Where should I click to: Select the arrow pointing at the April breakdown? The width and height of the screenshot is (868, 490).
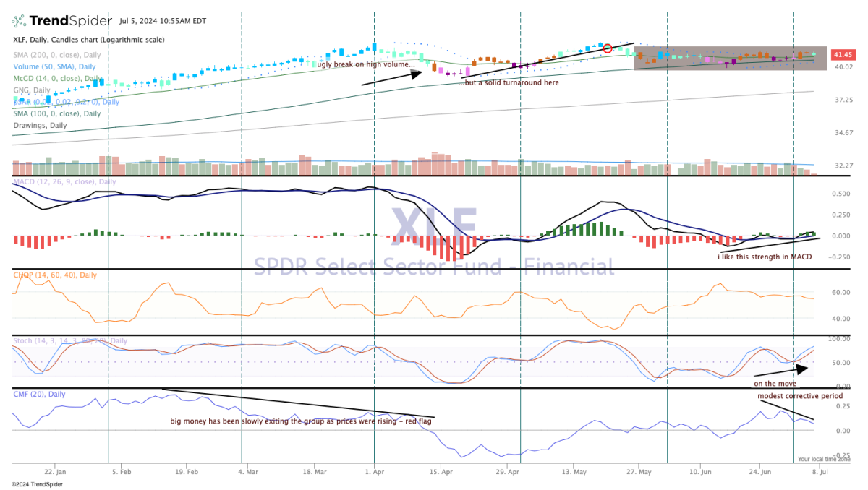(x=391, y=78)
